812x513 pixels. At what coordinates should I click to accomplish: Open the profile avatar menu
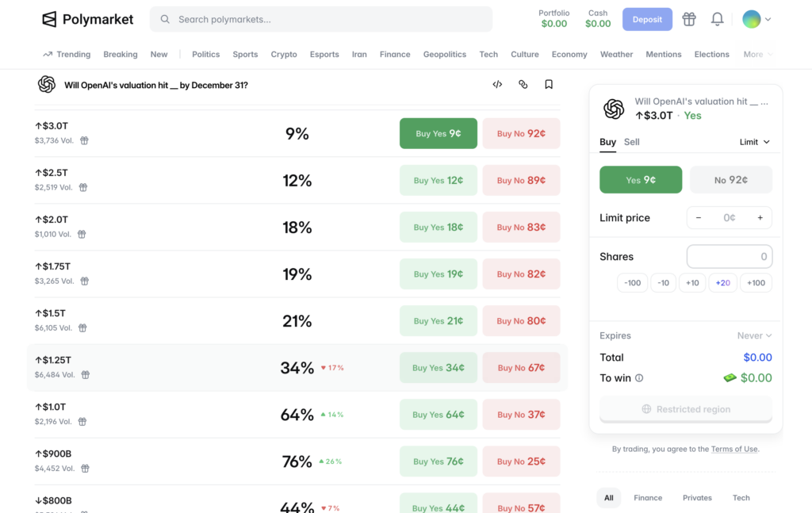click(x=756, y=19)
